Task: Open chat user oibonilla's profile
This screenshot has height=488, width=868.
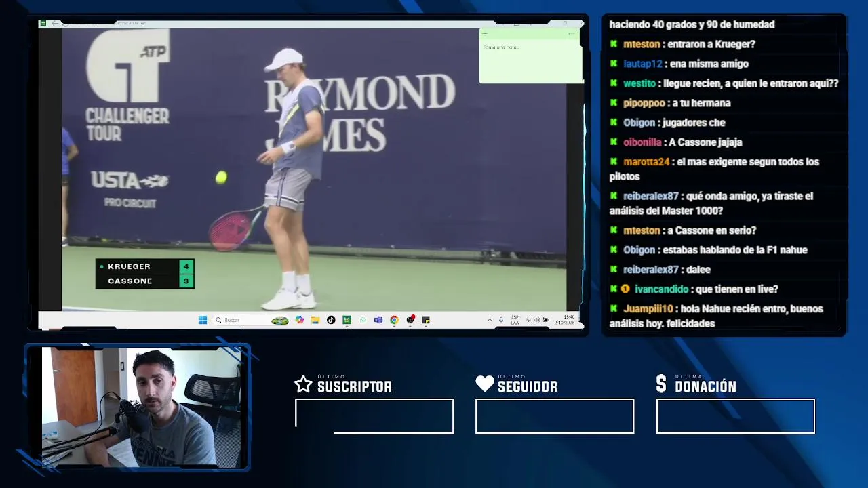Action: tap(642, 142)
